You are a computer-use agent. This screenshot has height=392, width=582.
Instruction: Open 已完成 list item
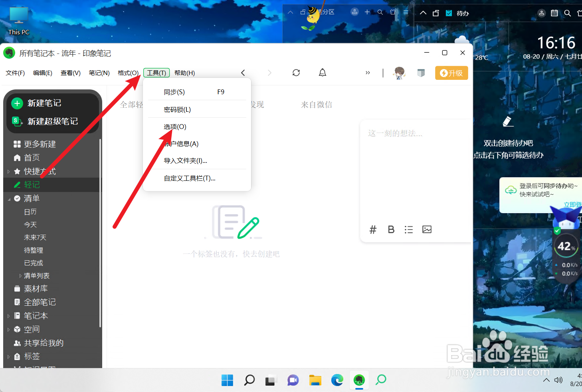[x=34, y=263]
